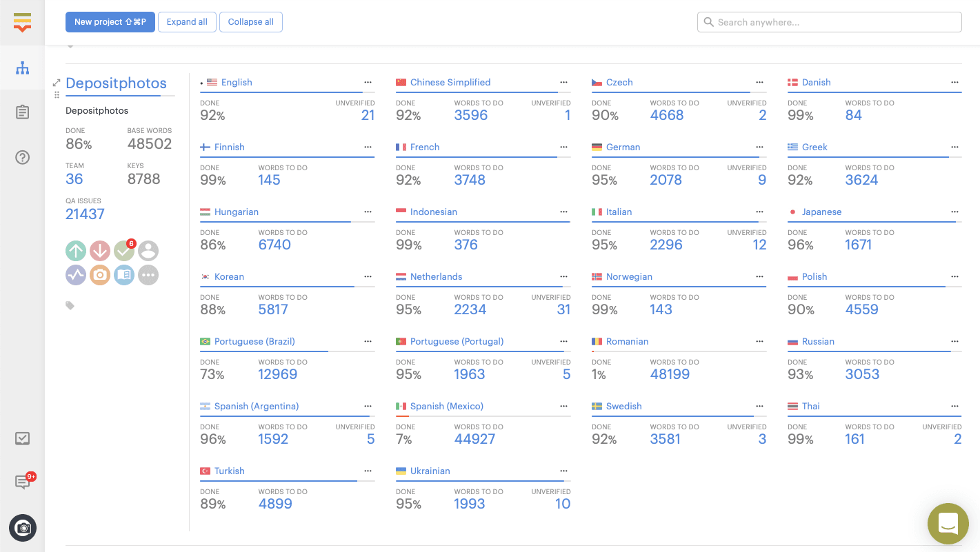Expand the Depositphotos project with arrows icon
The width and height of the screenshot is (980, 552).
(x=57, y=83)
